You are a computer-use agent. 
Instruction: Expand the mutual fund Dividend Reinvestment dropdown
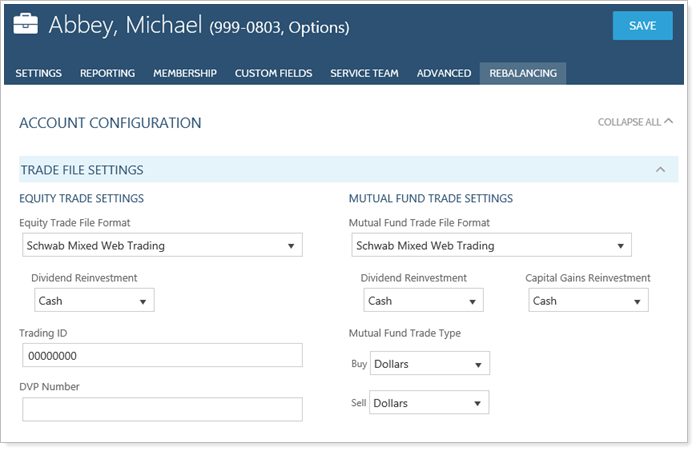click(423, 300)
